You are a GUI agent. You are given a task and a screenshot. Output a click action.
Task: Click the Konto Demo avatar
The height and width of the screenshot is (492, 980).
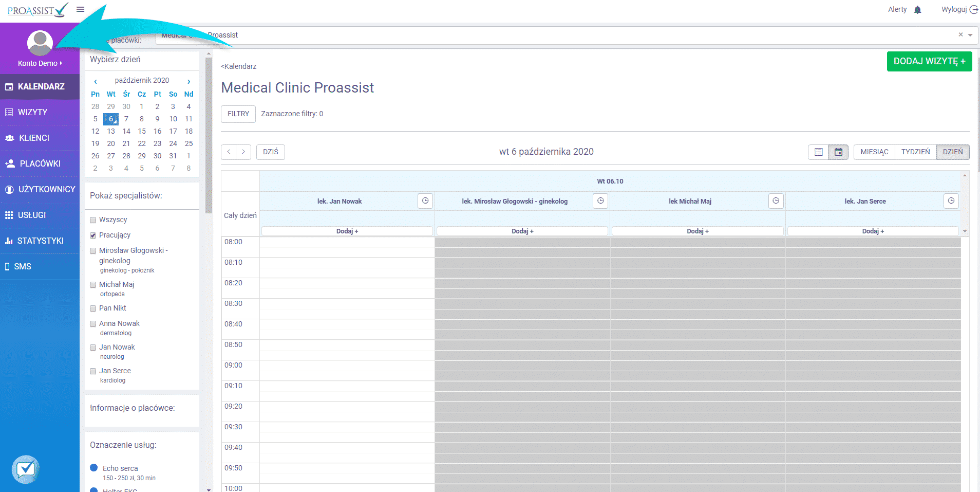(40, 43)
